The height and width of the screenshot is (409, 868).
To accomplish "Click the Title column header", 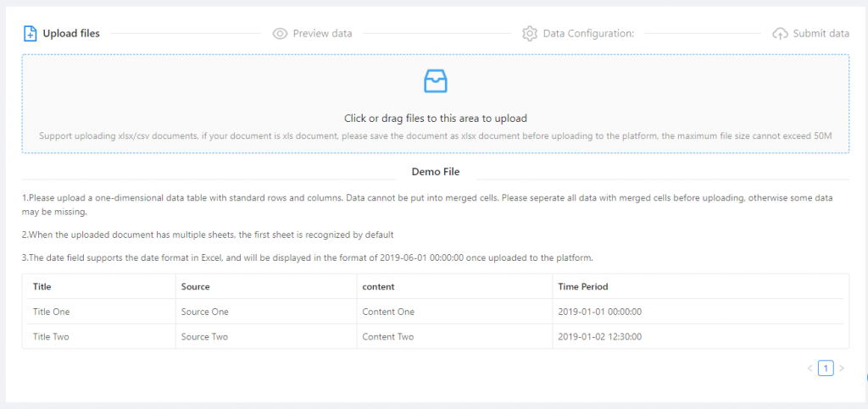I will [x=42, y=287].
